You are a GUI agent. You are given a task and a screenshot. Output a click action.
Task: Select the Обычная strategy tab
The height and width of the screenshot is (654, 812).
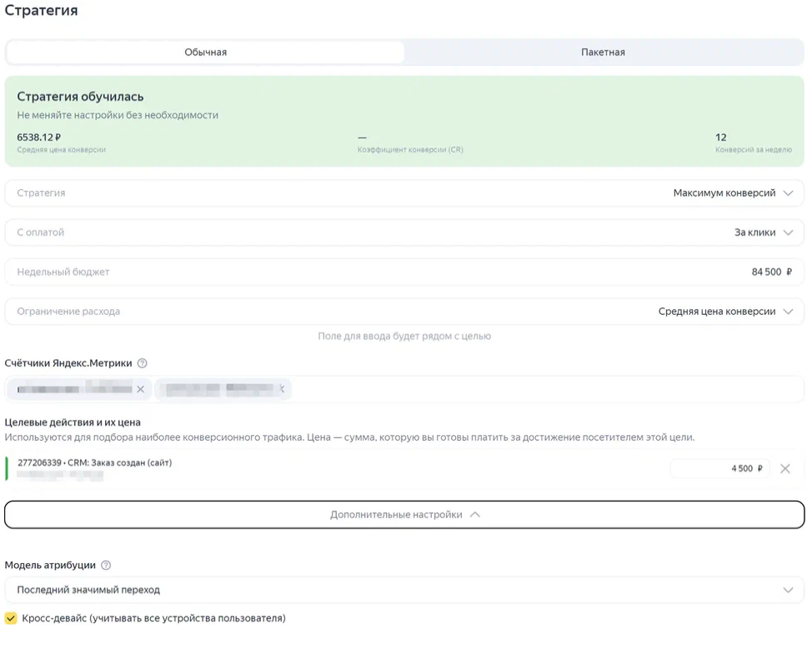coord(206,52)
